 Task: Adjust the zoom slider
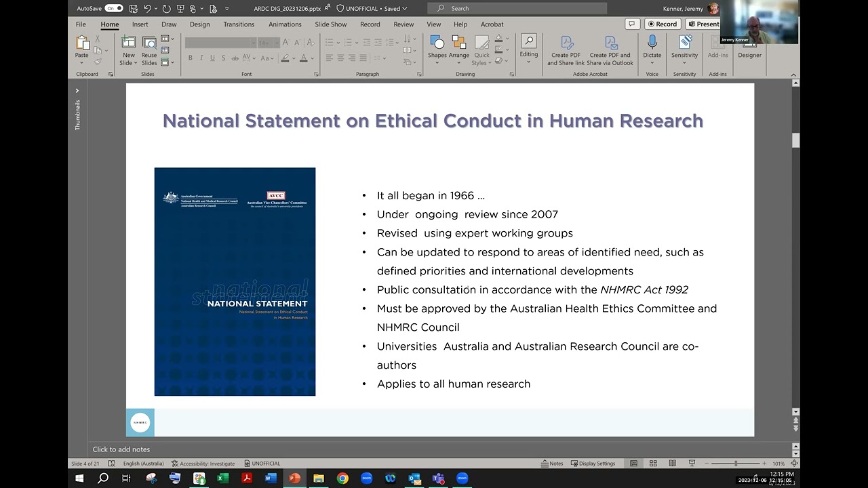pyautogui.click(x=736, y=464)
